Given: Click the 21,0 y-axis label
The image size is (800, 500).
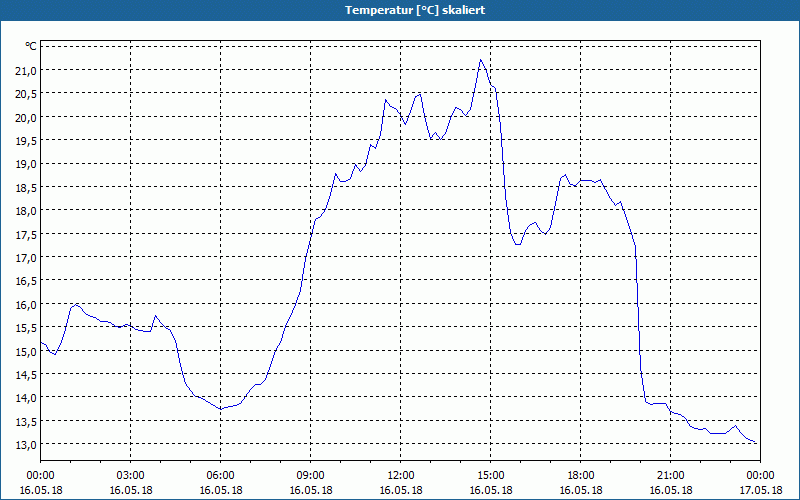Looking at the screenshot, I should (x=26, y=71).
